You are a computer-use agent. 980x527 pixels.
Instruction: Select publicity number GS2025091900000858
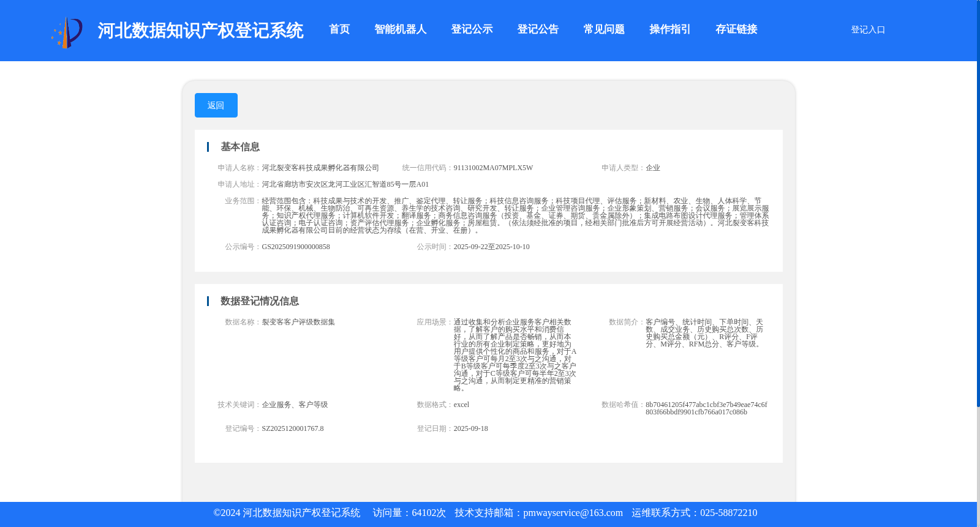coord(296,247)
